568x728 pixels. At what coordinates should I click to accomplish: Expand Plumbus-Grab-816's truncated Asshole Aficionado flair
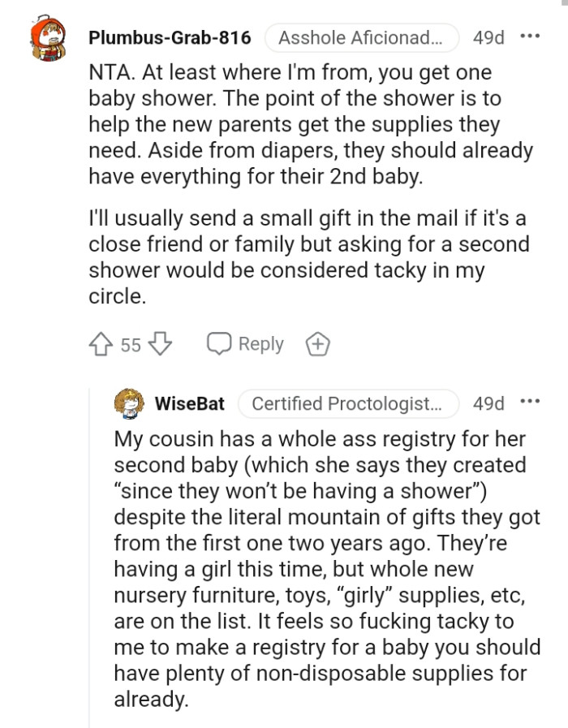coord(361,37)
